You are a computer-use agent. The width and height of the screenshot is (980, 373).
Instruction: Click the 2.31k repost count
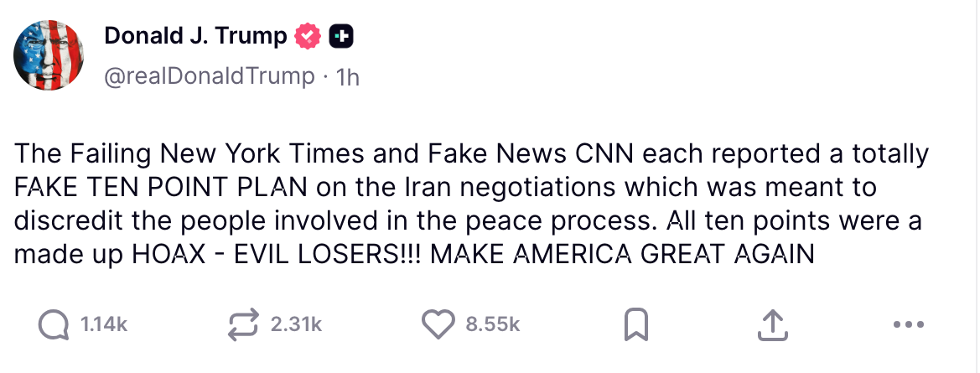click(297, 324)
